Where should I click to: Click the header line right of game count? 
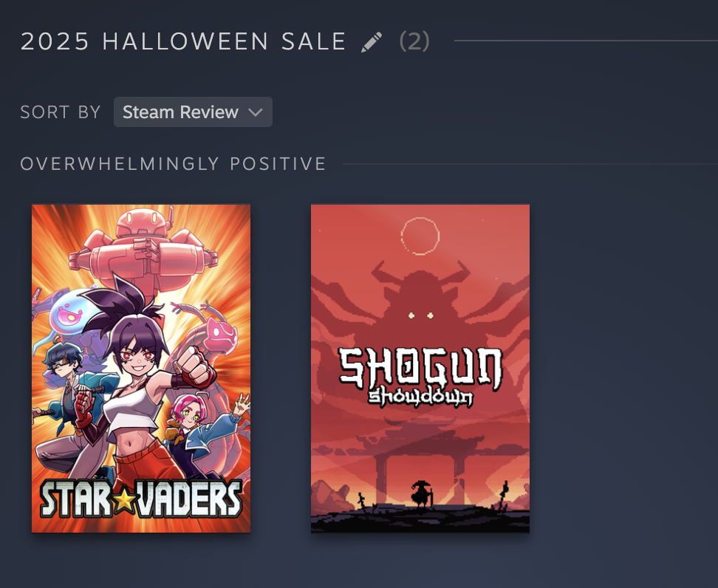[586, 41]
